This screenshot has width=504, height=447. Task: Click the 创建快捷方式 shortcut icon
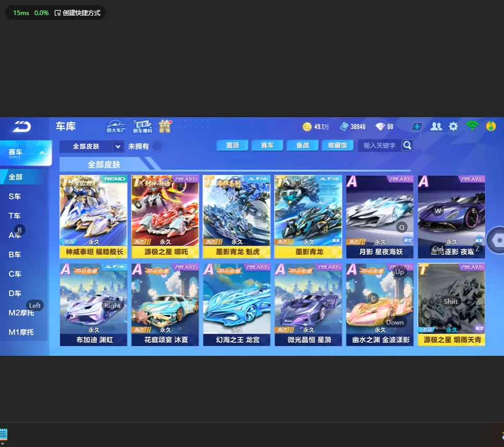57,13
